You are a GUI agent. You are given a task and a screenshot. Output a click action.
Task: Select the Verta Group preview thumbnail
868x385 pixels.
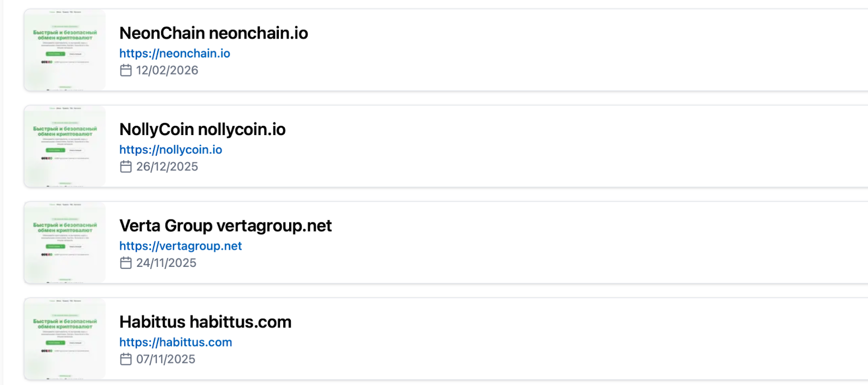point(65,242)
